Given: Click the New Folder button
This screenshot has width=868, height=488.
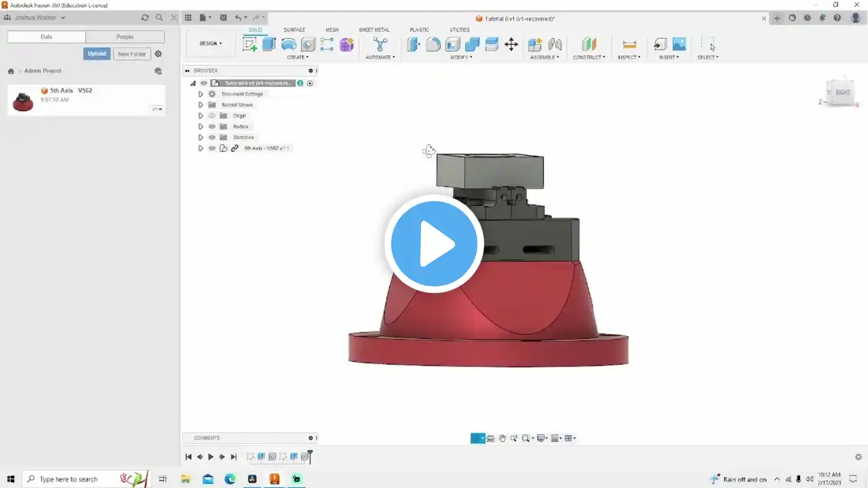Looking at the screenshot, I should tap(132, 54).
